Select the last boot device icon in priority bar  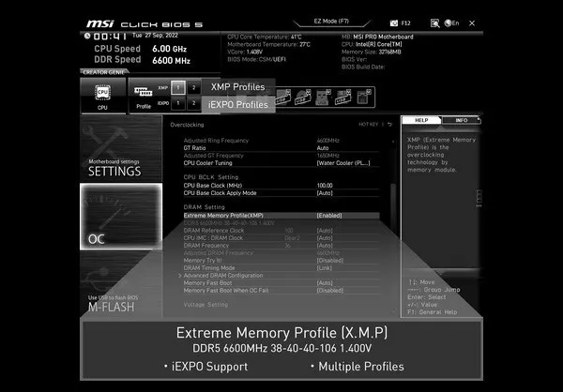364,97
